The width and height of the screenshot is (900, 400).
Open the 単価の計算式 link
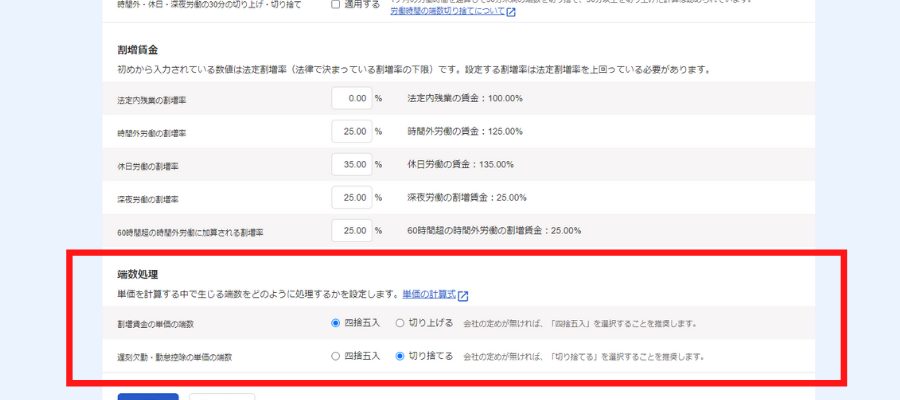coord(428,295)
